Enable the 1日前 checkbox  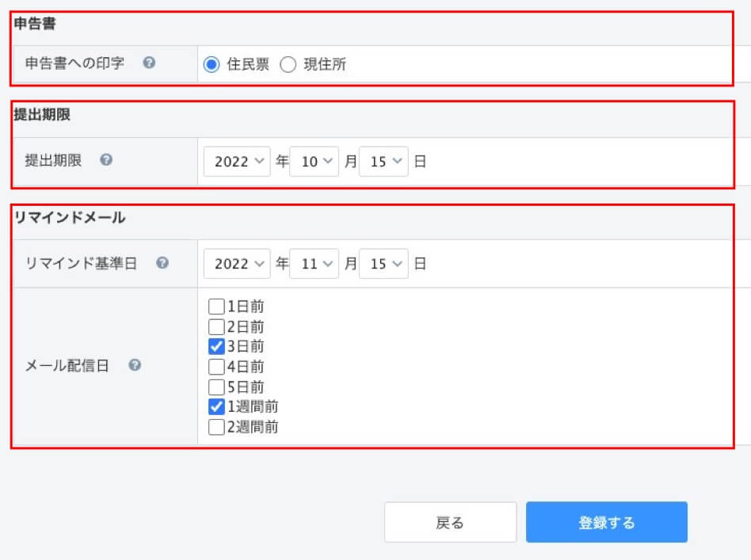(215, 307)
